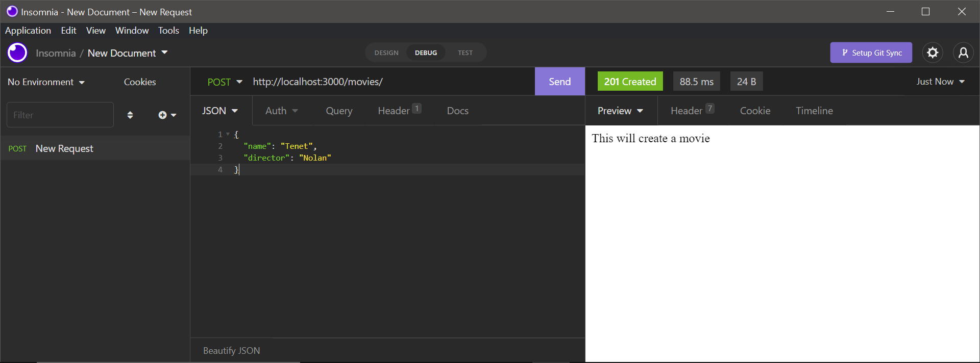
Task: Click the 201 Created status badge
Action: [630, 81]
